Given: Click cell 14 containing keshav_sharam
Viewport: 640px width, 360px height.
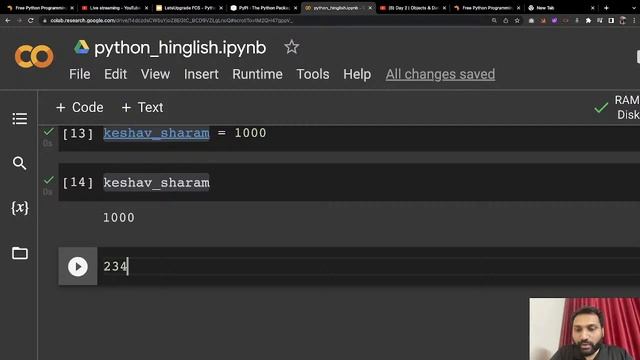Looking at the screenshot, I should click(349, 182).
